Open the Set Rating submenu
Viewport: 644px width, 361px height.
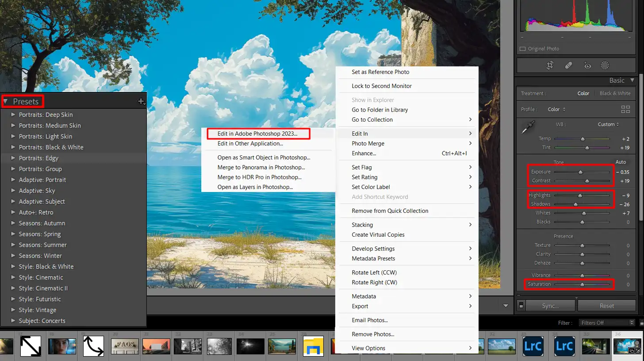407,177
